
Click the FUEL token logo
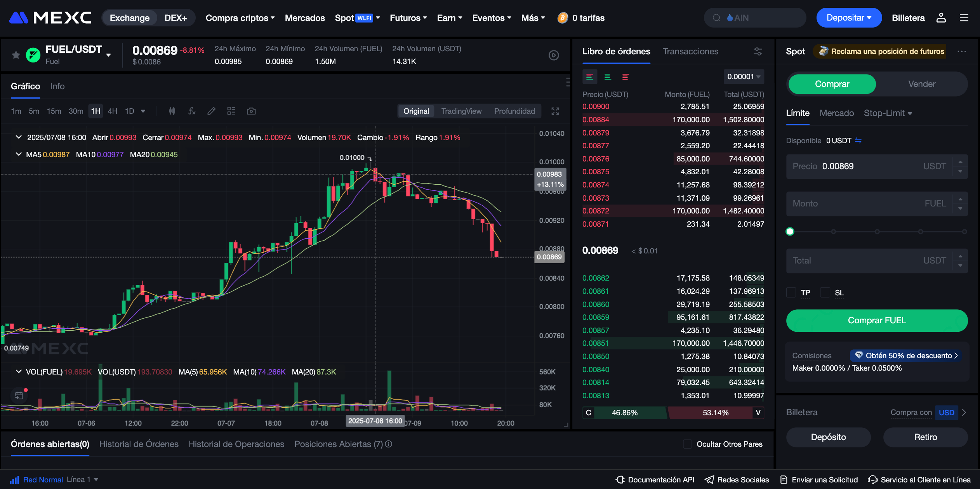coord(33,55)
